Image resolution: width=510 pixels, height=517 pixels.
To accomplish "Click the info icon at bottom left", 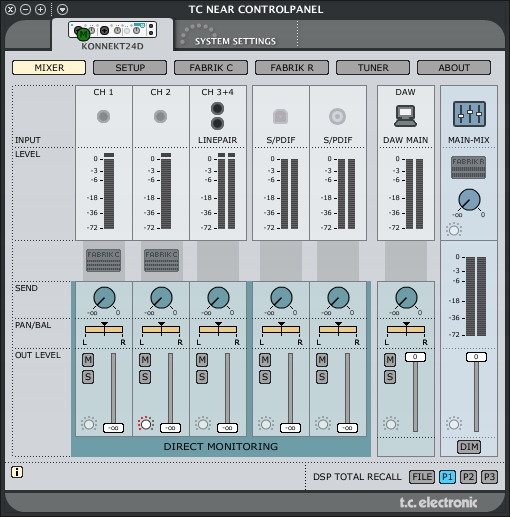I will tap(17, 472).
